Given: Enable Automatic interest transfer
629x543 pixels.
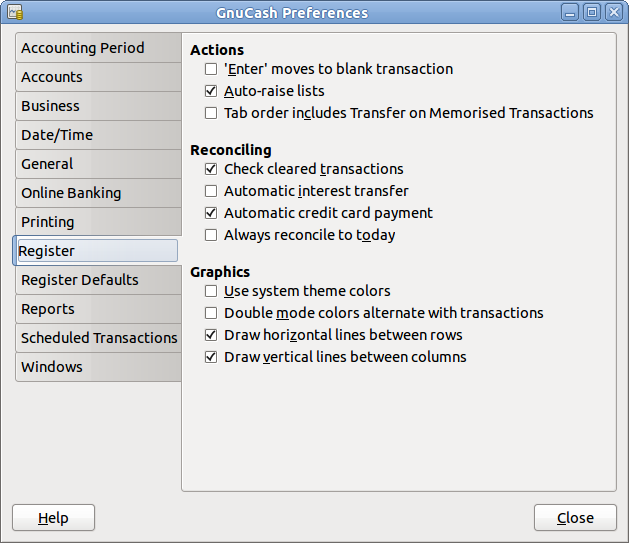Looking at the screenshot, I should point(211,191).
